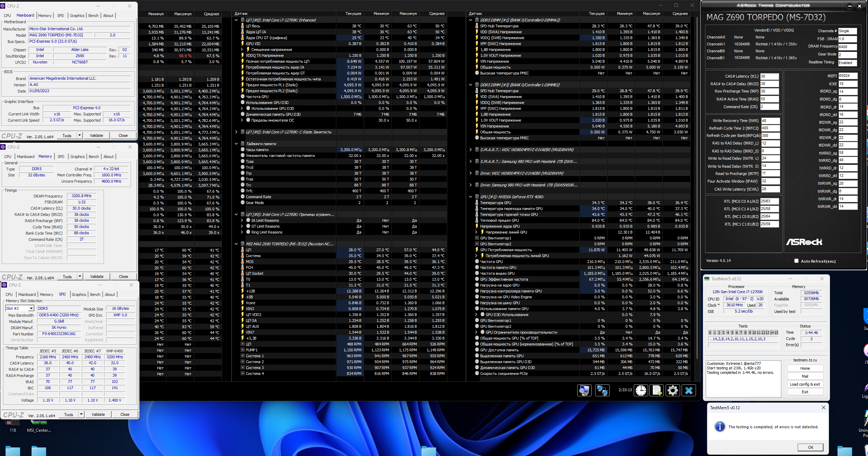Toggle test 7 box in TestMem5 Tests
The image size is (868, 456).
pyautogui.click(x=741, y=333)
